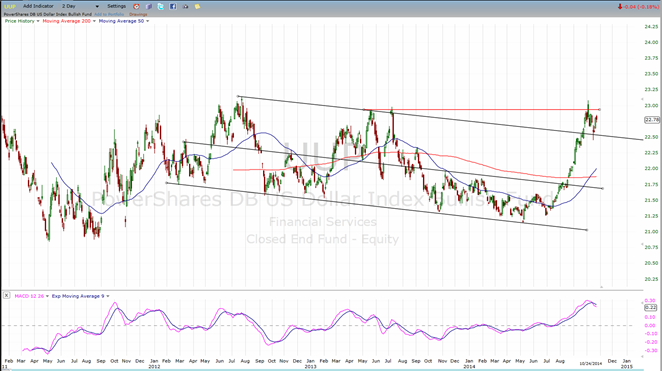Open the Add Indicator menu
Screen dimensions: 662x371
point(38,6)
